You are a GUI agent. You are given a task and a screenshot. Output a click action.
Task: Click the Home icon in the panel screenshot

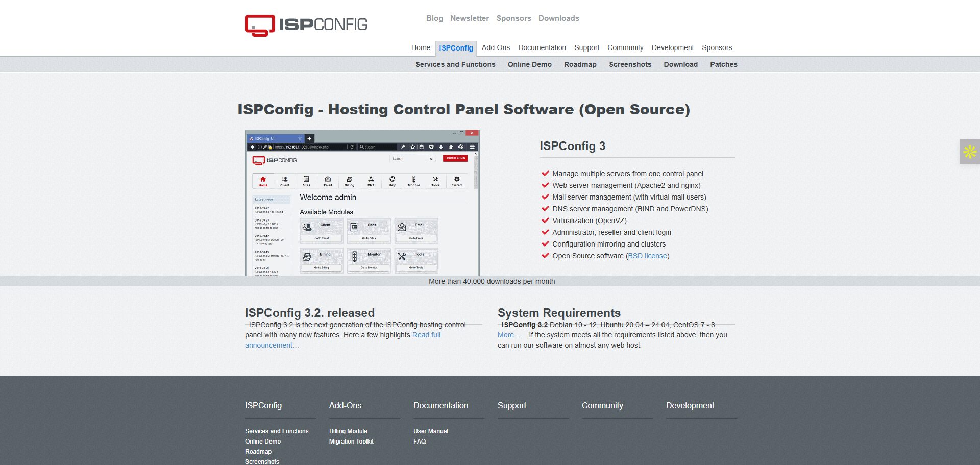pyautogui.click(x=263, y=179)
